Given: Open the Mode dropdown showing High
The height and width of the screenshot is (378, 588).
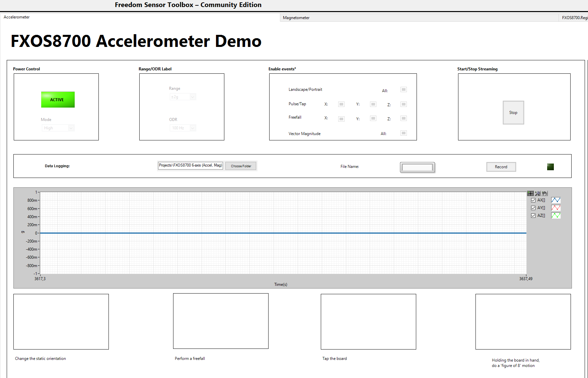Looking at the screenshot, I should pos(58,128).
